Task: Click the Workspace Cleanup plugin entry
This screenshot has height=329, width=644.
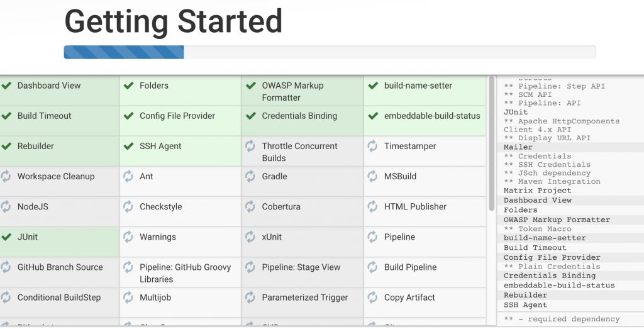Action: [x=55, y=176]
